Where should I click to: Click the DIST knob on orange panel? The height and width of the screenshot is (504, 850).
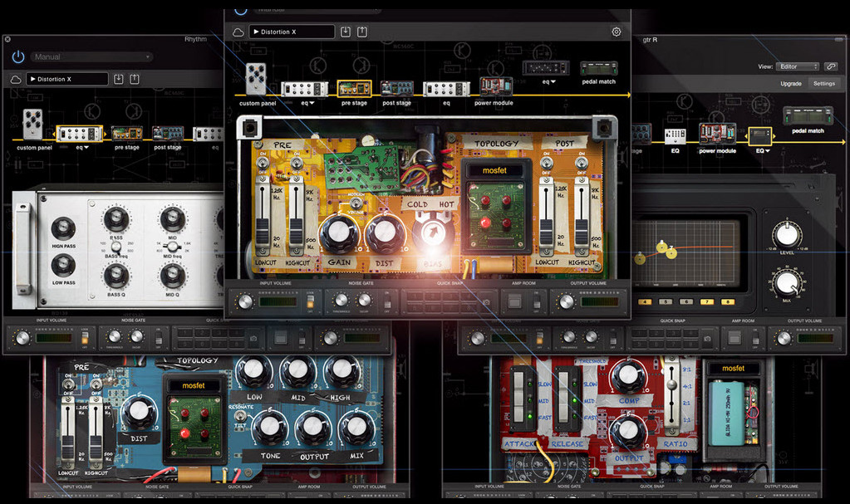(x=385, y=233)
